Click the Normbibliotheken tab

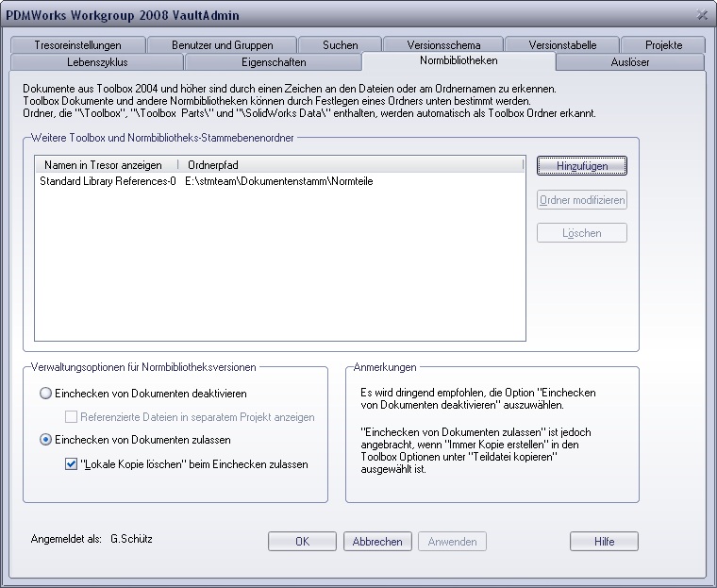point(459,60)
